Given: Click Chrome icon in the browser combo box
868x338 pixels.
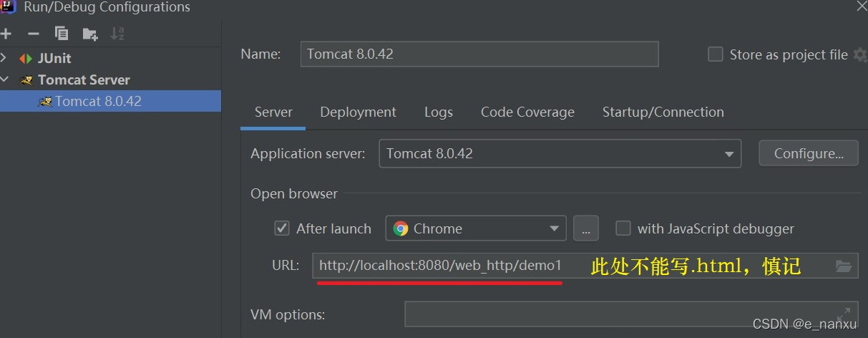Looking at the screenshot, I should click(401, 228).
